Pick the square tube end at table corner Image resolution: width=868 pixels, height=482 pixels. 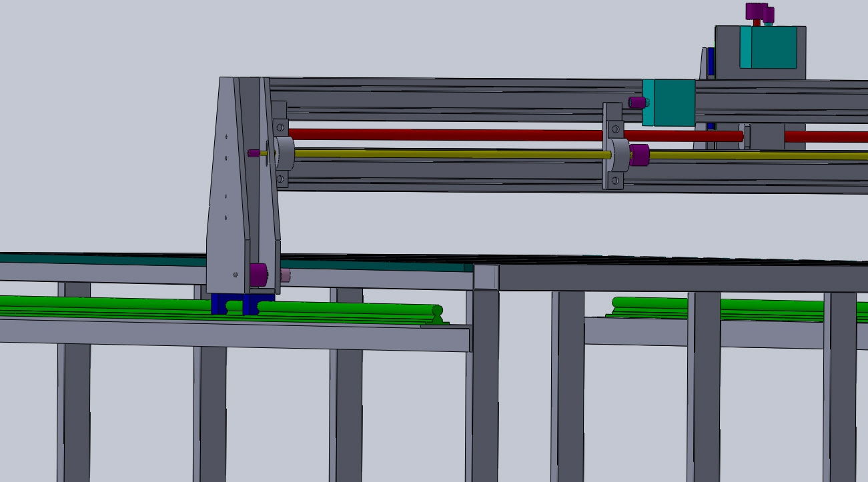point(486,277)
